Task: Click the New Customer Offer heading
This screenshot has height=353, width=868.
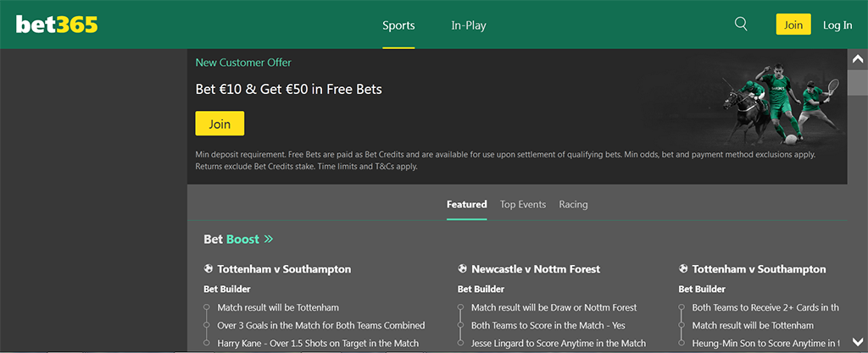Action: point(243,63)
